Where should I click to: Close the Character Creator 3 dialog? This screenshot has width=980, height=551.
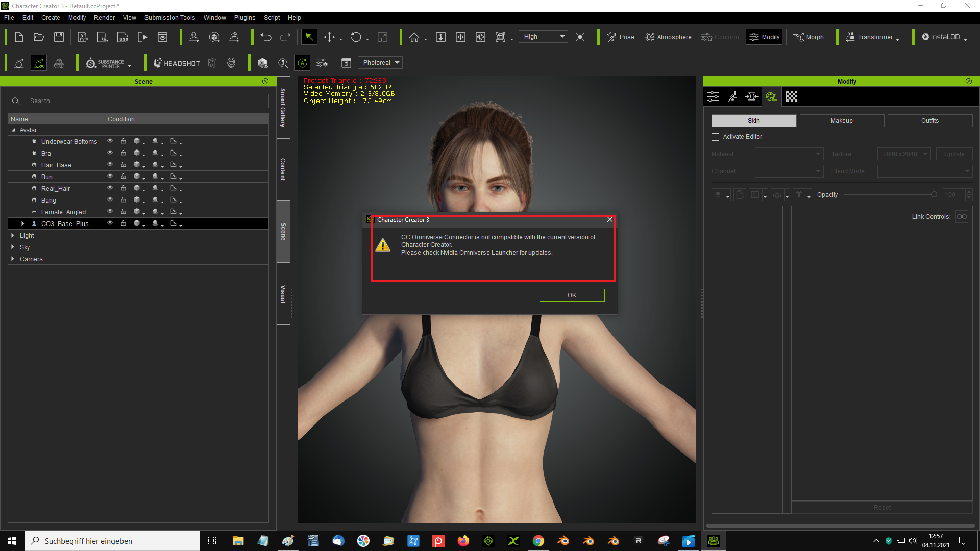pyautogui.click(x=609, y=220)
